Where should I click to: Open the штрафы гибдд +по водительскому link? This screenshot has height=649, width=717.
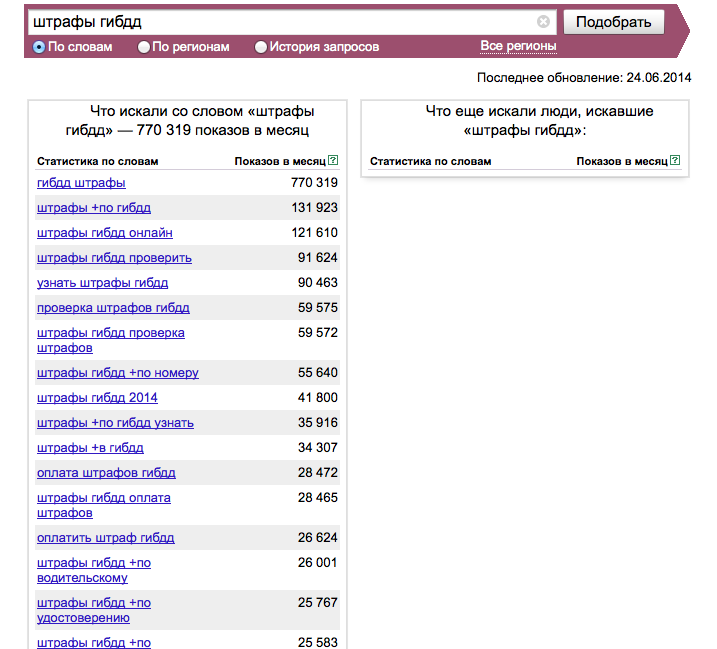pos(94,570)
